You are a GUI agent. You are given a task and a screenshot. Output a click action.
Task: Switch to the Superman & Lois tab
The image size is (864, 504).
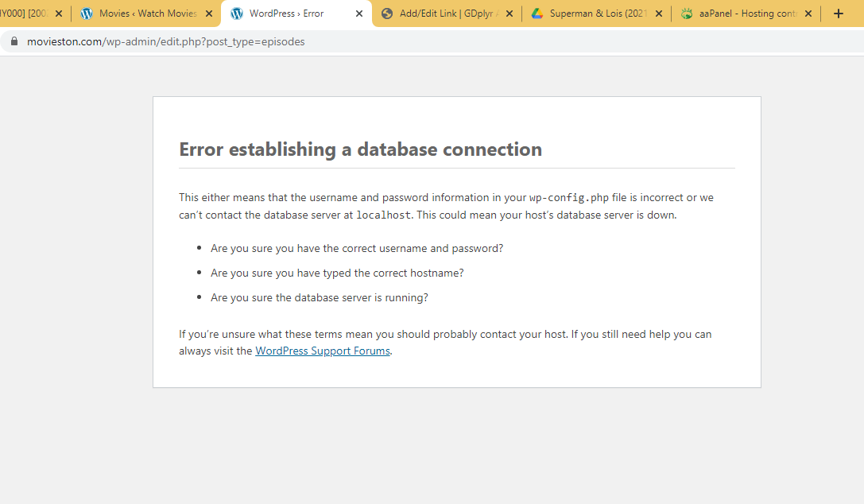click(x=598, y=14)
